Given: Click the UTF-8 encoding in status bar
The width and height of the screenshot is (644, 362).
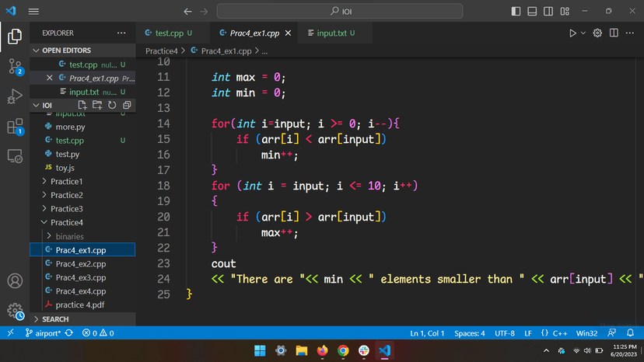Looking at the screenshot, I should pos(505,333).
